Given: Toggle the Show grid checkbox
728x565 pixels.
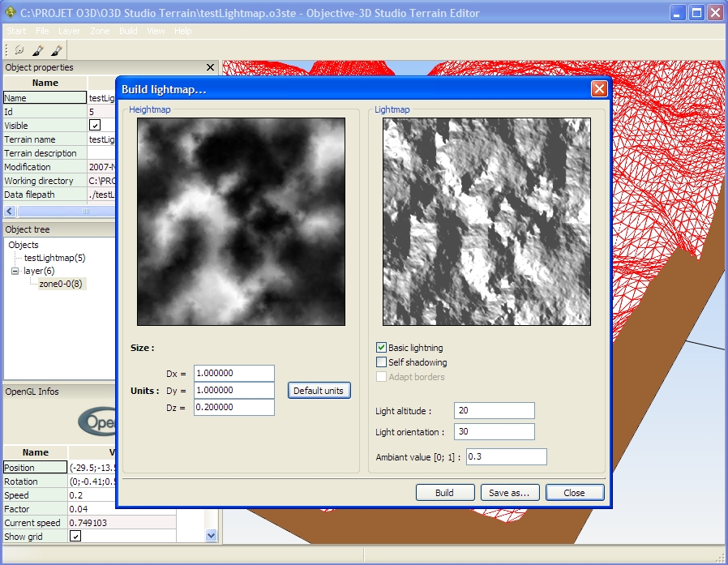Looking at the screenshot, I should (x=75, y=536).
